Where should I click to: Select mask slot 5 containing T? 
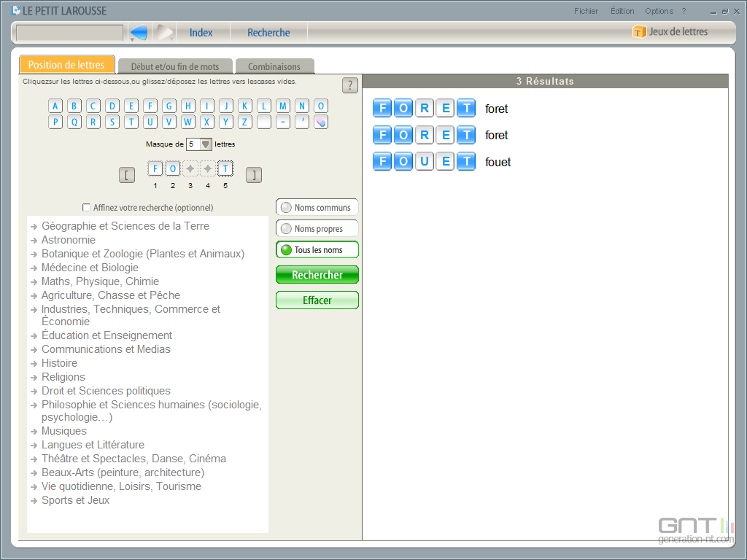click(x=225, y=168)
